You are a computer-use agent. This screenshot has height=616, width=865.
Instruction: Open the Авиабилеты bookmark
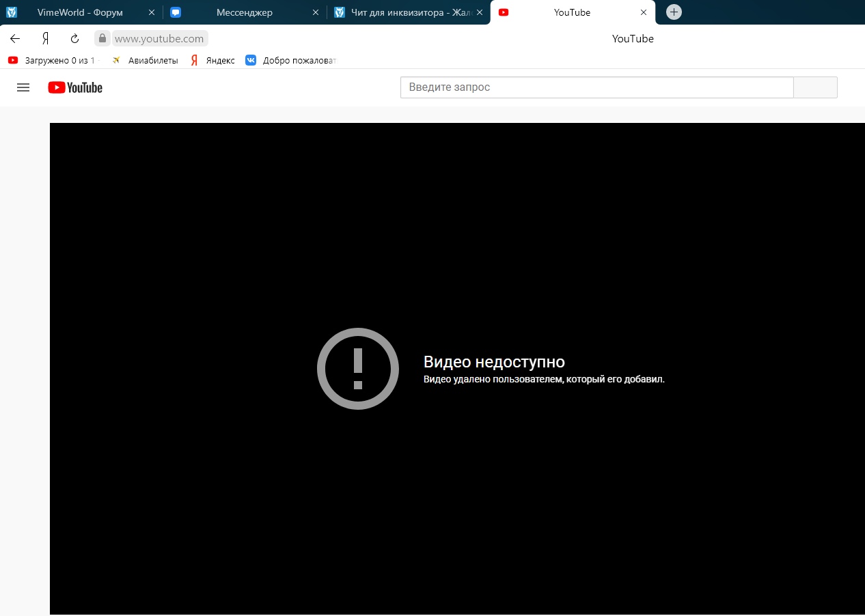pyautogui.click(x=145, y=60)
